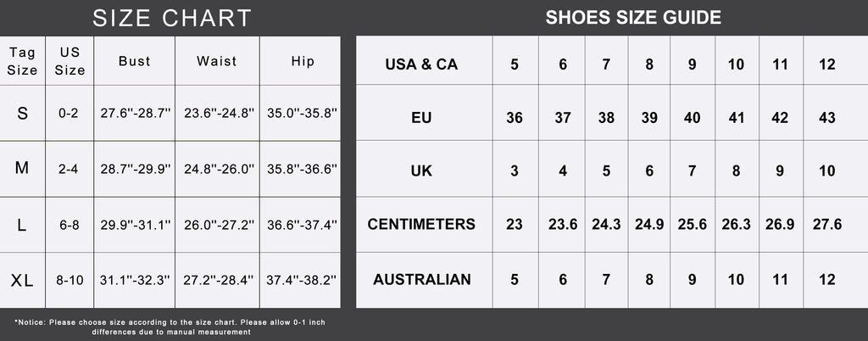Select the CENTIMETERS row label

click(421, 225)
